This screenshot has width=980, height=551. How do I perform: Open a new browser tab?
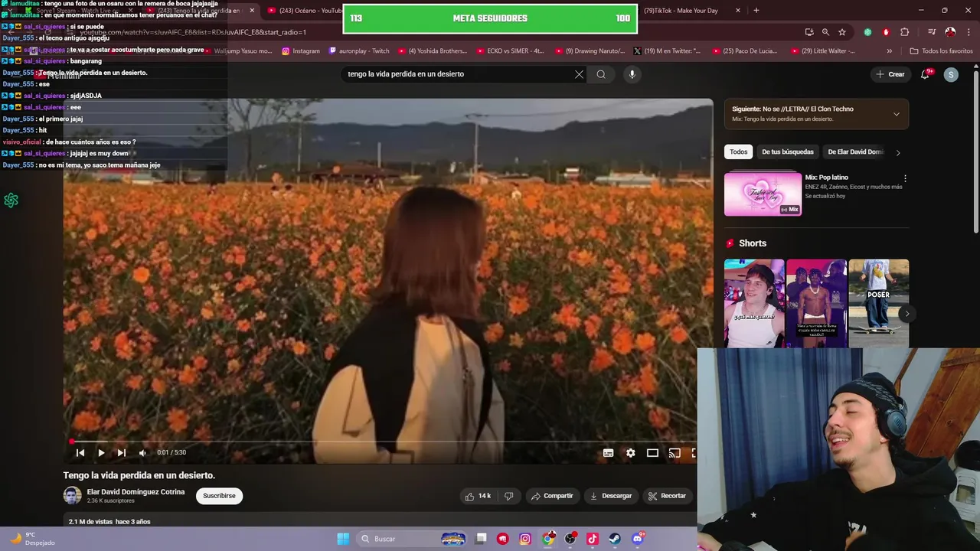(x=756, y=11)
